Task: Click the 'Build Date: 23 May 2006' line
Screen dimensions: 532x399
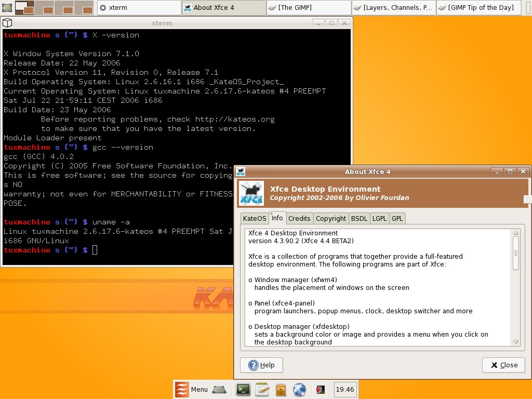Action: 57,110
